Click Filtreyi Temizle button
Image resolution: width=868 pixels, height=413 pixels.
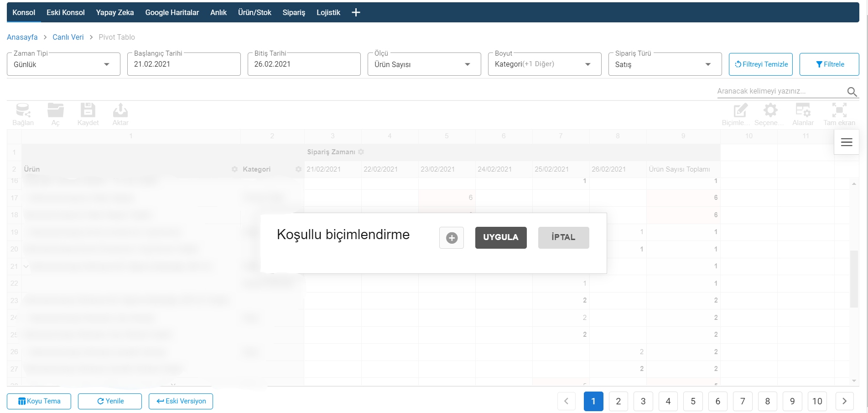(761, 64)
